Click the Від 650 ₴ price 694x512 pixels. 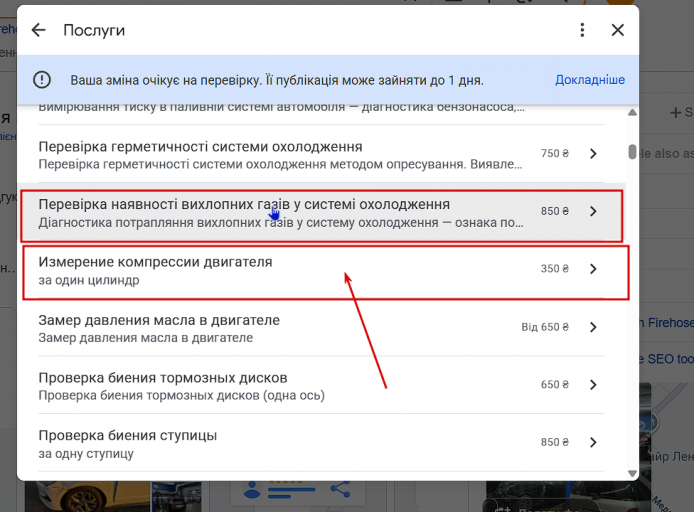[x=545, y=327]
